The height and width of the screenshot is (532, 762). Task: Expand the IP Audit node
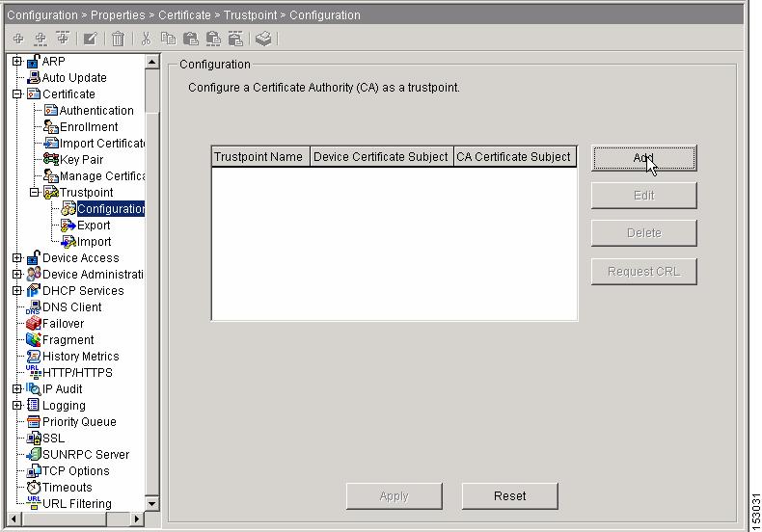pos(17,388)
